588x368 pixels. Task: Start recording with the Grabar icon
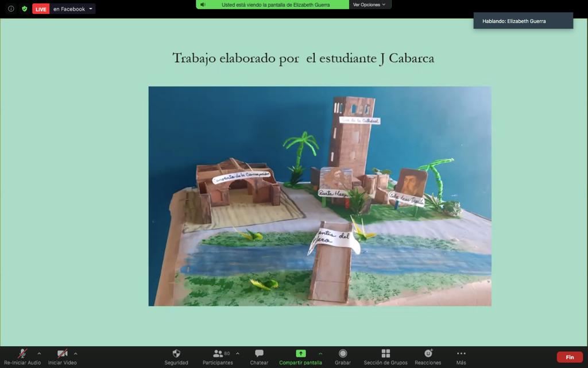click(x=343, y=354)
